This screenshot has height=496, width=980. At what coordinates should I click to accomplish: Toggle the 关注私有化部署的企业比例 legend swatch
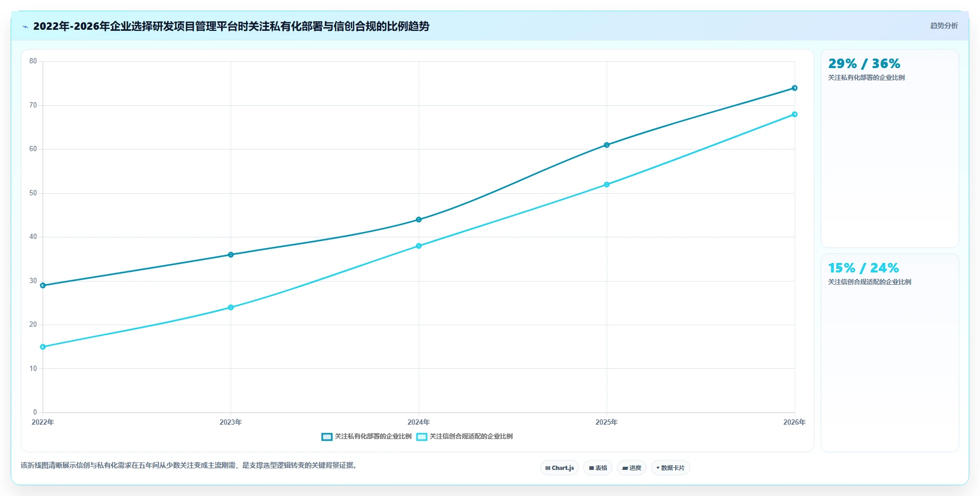[x=327, y=436]
